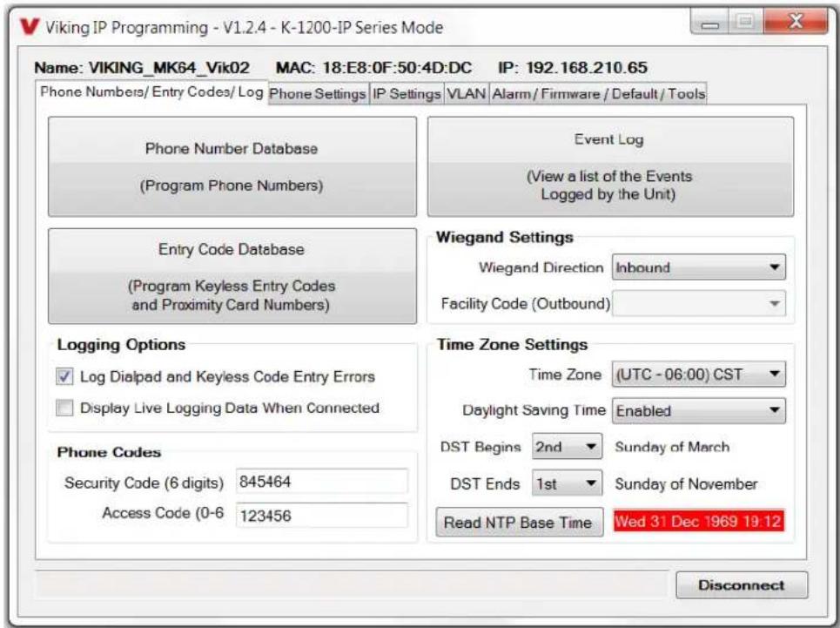The width and height of the screenshot is (840, 628).
Task: Click the Disconnect button
Action: point(742,584)
